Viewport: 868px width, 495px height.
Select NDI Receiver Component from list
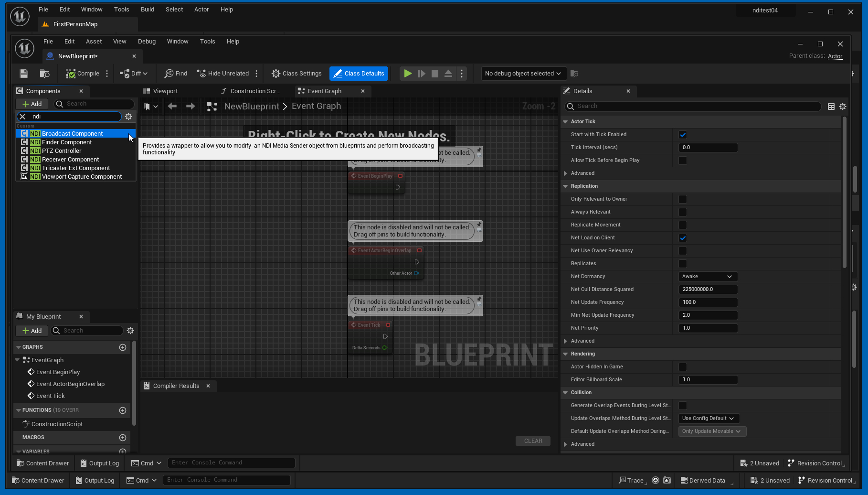70,160
